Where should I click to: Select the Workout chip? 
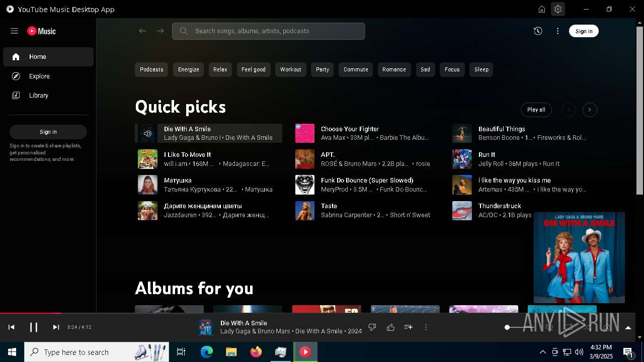point(291,69)
